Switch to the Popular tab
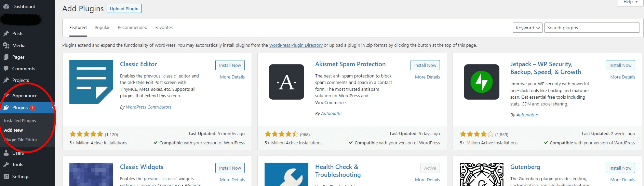The width and height of the screenshot is (644, 186). 102,28
